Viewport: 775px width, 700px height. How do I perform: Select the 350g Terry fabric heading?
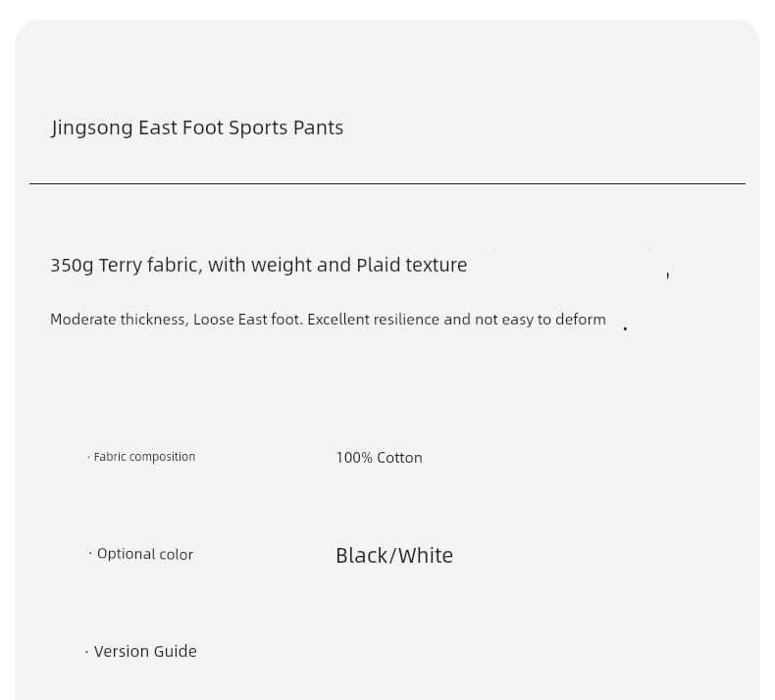(x=259, y=266)
